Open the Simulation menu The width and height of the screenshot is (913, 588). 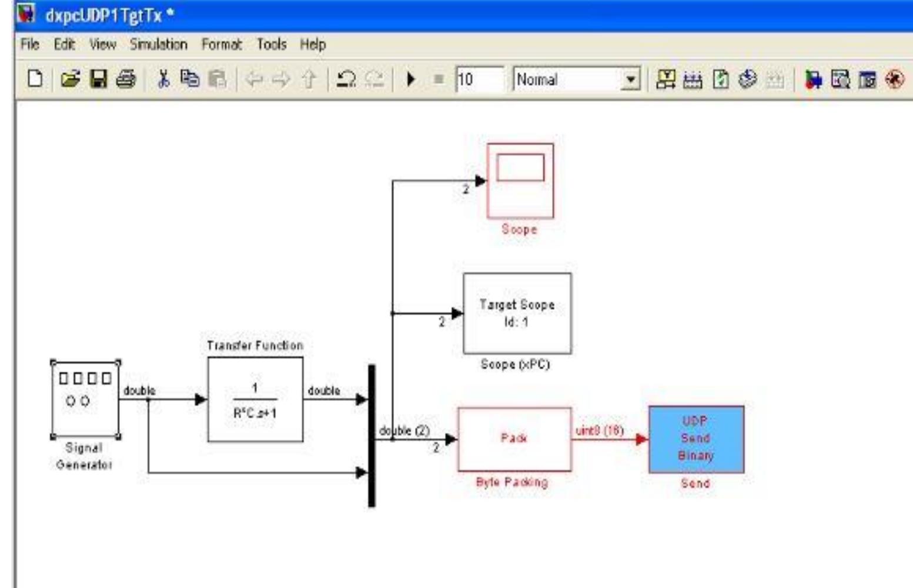[x=159, y=44]
